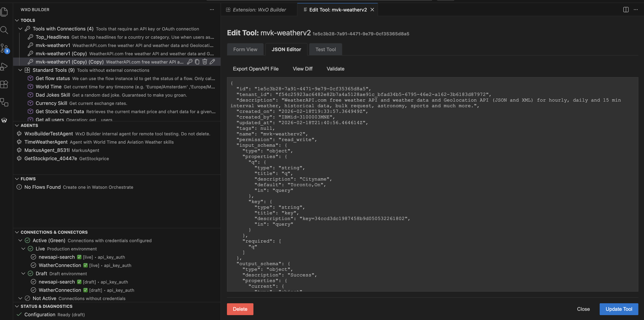The width and height of the screenshot is (644, 320).
Task: Open the WXO Builder panel overflow menu
Action: pos(212,10)
